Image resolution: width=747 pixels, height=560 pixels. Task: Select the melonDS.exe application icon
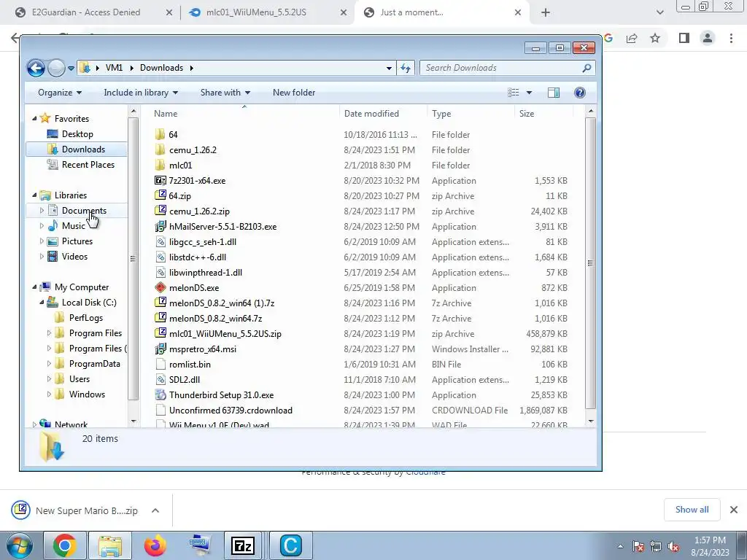pyautogui.click(x=160, y=287)
